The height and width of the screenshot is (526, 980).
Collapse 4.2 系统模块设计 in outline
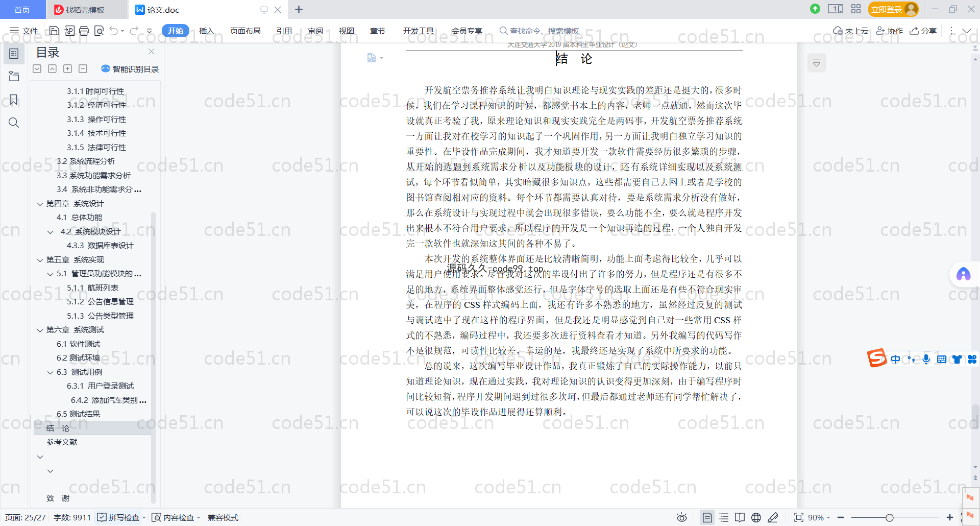(x=50, y=232)
